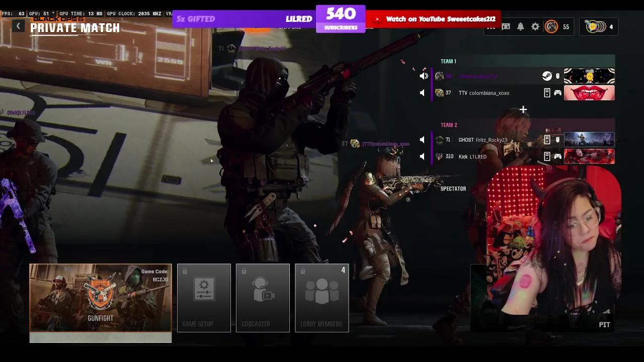644x362 pixels.
Task: Open the sunflower calling card of first player
Action: (x=589, y=76)
